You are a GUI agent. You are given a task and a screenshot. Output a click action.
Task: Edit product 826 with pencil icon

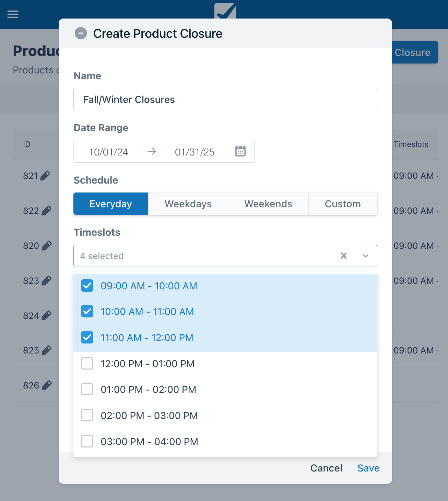(x=47, y=385)
